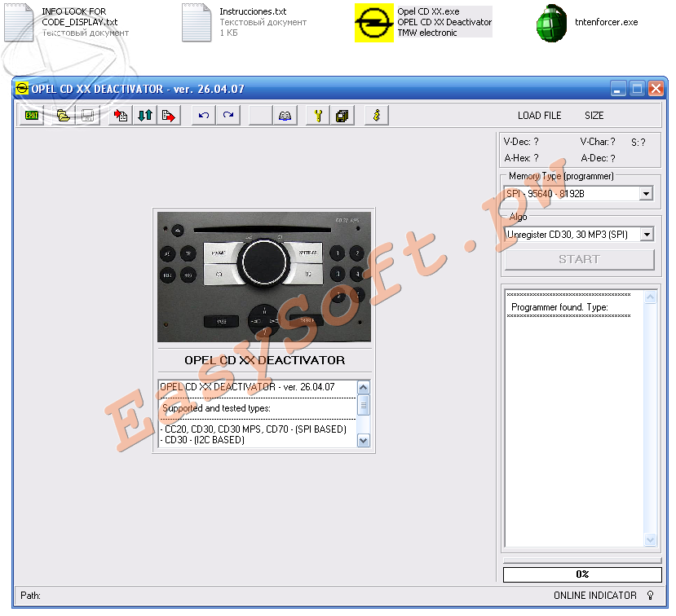The image size is (676, 616).
Task: Click the blue undo arrow icon
Action: click(x=204, y=116)
